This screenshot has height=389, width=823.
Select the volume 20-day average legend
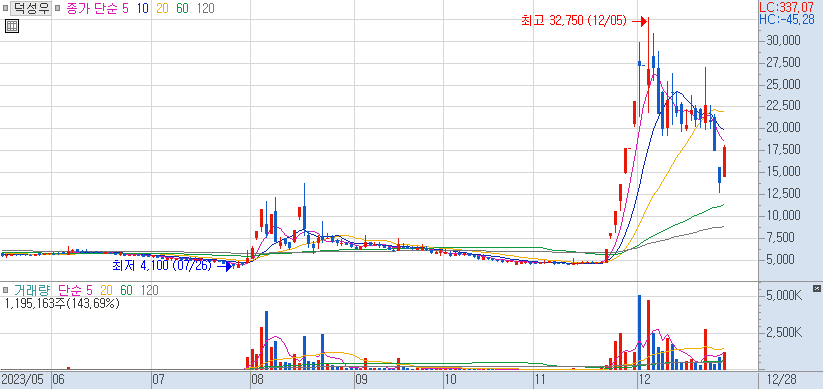pos(107,290)
